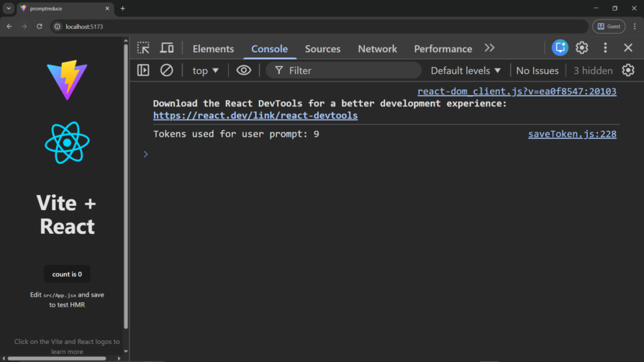Image resolution: width=644 pixels, height=362 pixels.
Task: Switch to the Network tab
Action: [377, 49]
